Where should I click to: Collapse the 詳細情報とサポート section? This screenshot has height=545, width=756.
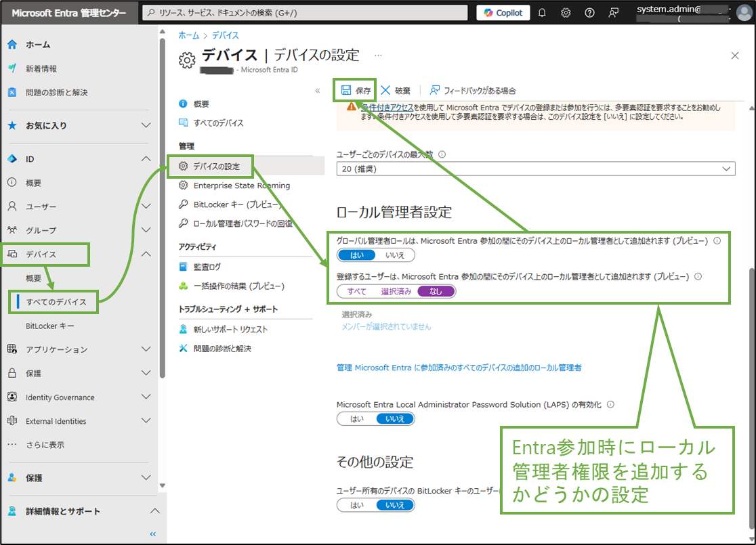(x=154, y=510)
